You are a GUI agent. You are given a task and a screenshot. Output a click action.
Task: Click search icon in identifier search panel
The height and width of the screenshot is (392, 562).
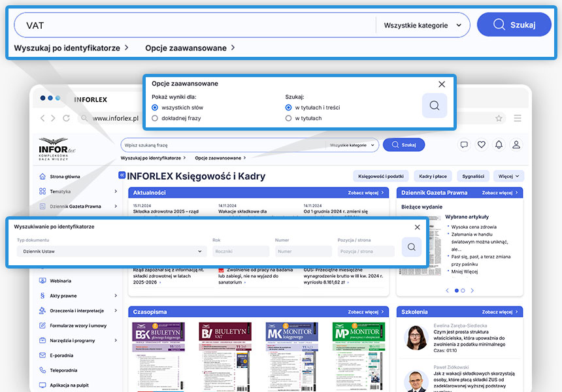(411, 247)
